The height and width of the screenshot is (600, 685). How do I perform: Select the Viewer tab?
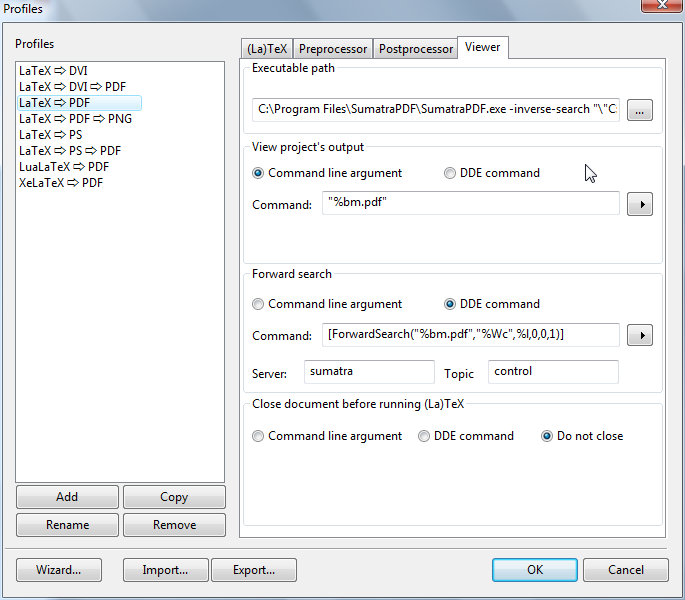pyautogui.click(x=483, y=47)
